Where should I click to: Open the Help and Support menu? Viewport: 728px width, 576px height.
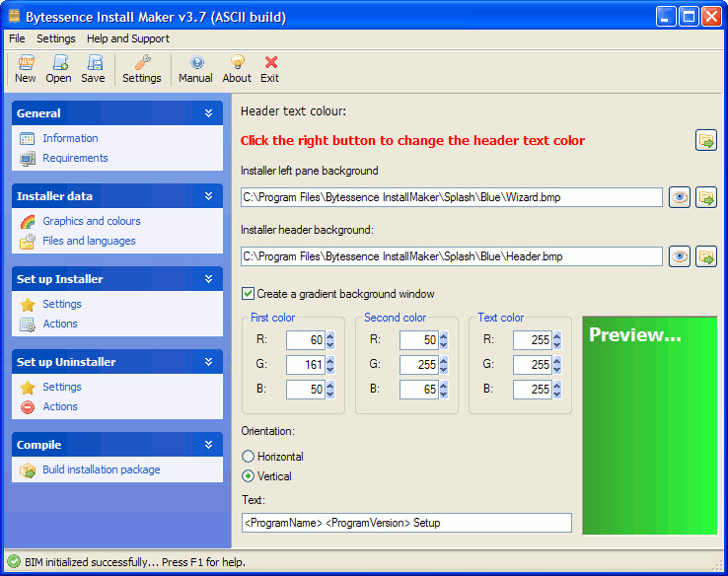[127, 38]
